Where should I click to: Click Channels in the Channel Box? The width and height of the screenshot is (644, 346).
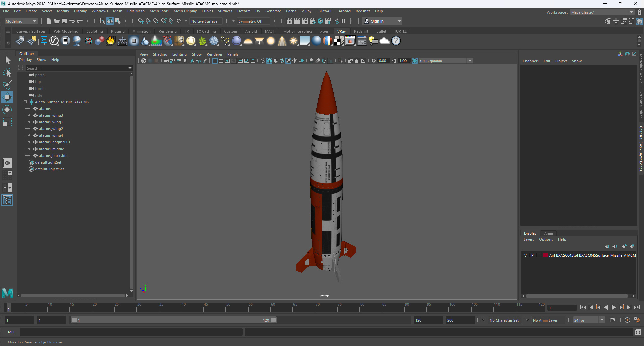(530, 61)
